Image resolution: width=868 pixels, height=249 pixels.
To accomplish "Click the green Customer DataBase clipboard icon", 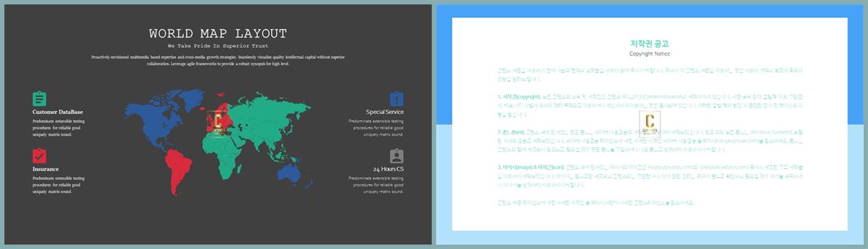I will pos(39,99).
